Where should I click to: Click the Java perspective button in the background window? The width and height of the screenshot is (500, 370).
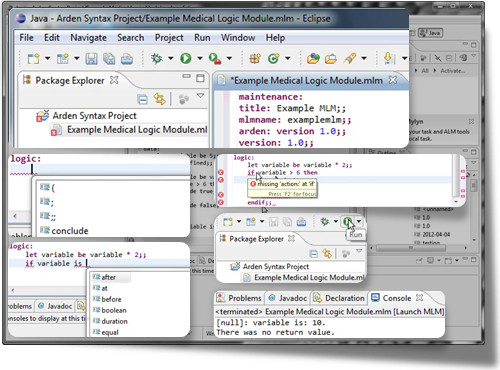click(430, 33)
